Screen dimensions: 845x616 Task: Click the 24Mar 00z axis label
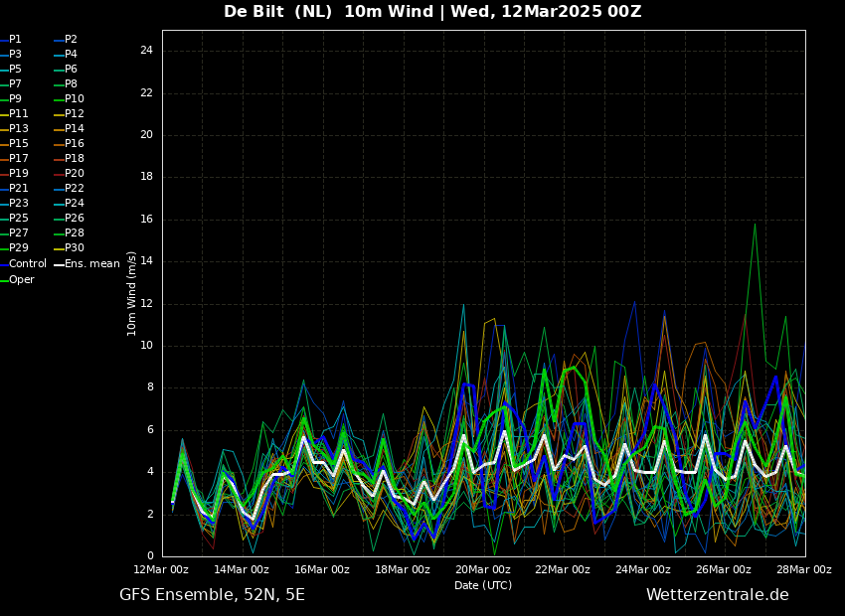[643, 570]
